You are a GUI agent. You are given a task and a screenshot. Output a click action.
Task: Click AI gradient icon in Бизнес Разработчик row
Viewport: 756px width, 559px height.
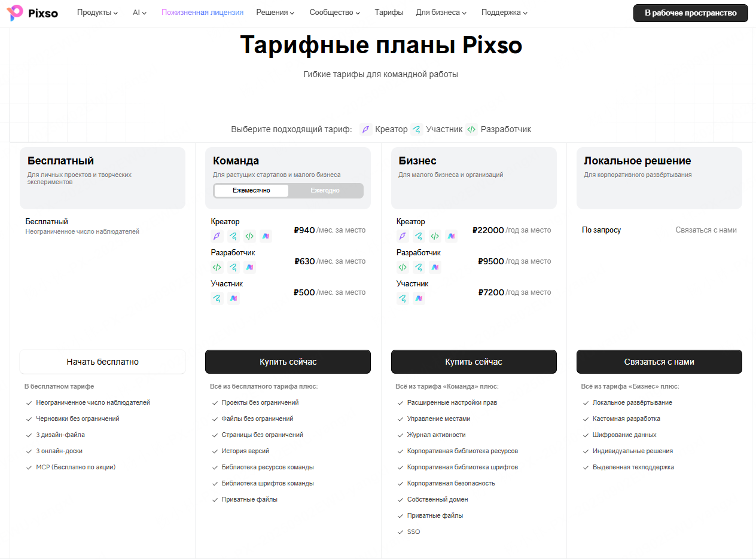[x=435, y=267]
